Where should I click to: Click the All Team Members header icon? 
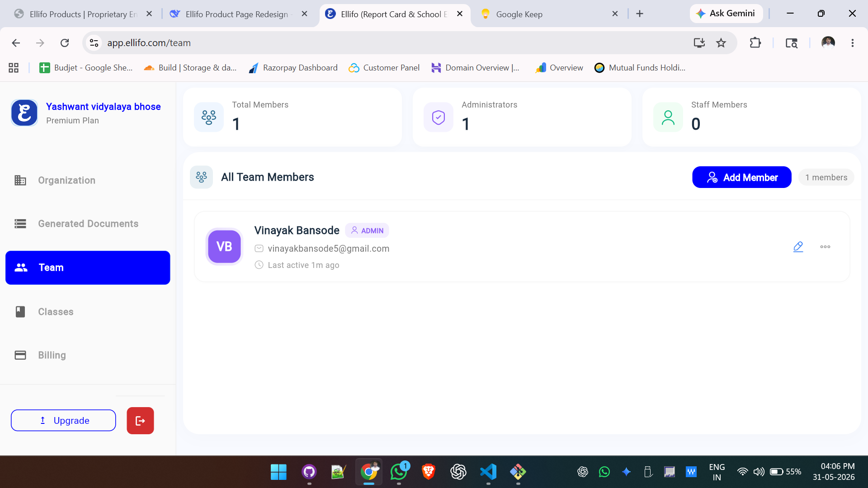pos(201,177)
